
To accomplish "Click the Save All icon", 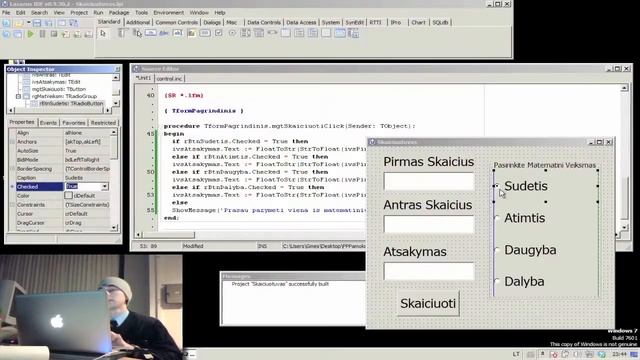I will click(49, 23).
